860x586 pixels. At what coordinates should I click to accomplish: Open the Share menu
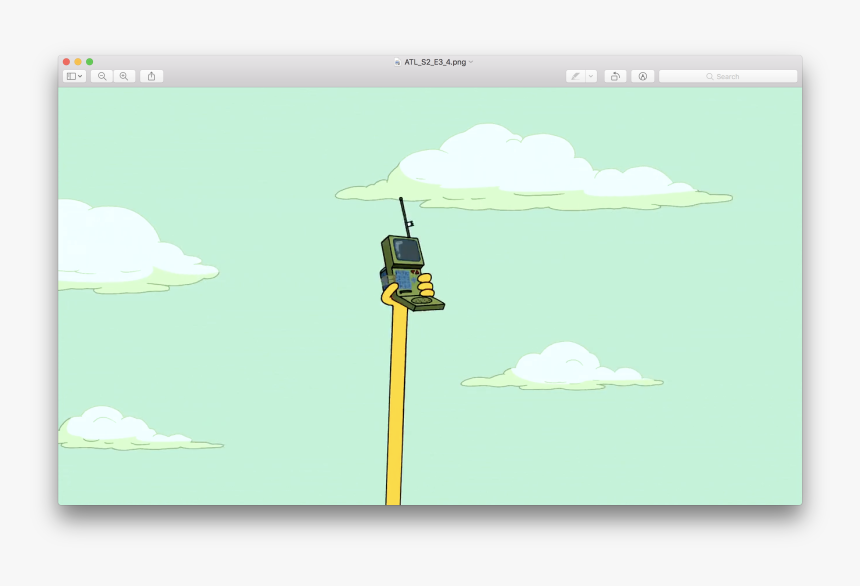(151, 76)
